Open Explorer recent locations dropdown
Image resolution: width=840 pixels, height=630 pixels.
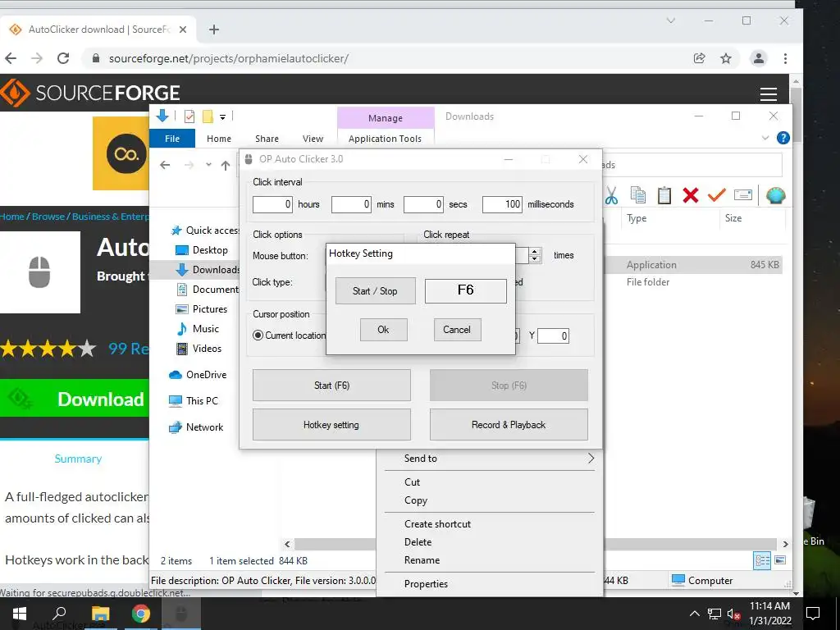click(x=208, y=165)
